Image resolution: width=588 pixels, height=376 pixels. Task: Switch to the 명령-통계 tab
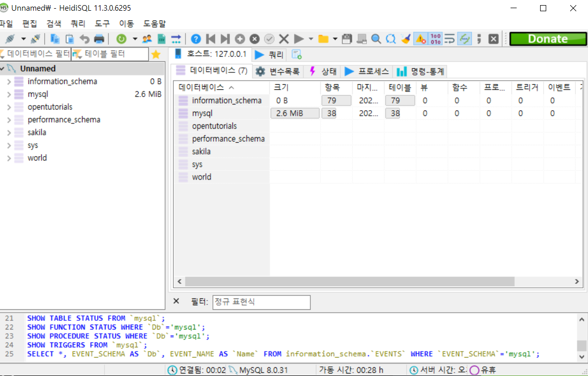421,71
